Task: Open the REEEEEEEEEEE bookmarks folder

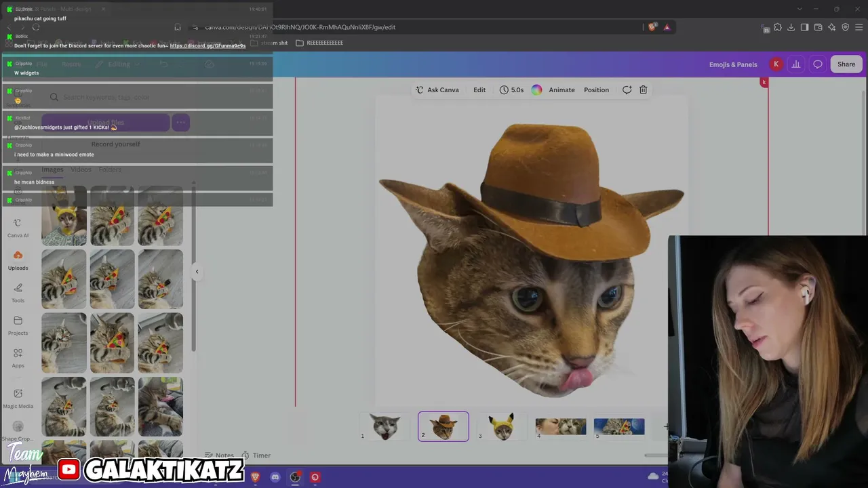Action: [x=319, y=43]
